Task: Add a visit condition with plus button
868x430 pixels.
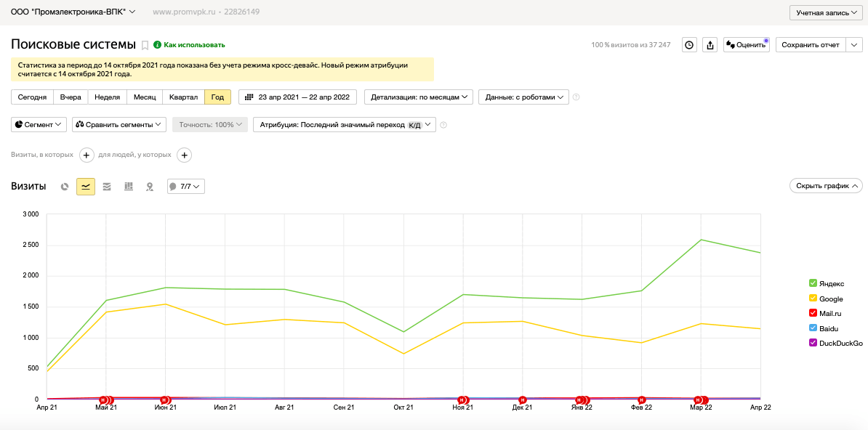Action: (x=87, y=155)
